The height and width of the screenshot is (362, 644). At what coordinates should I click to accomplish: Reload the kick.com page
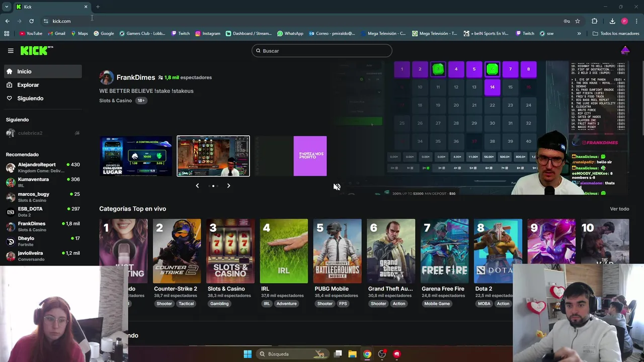click(31, 21)
